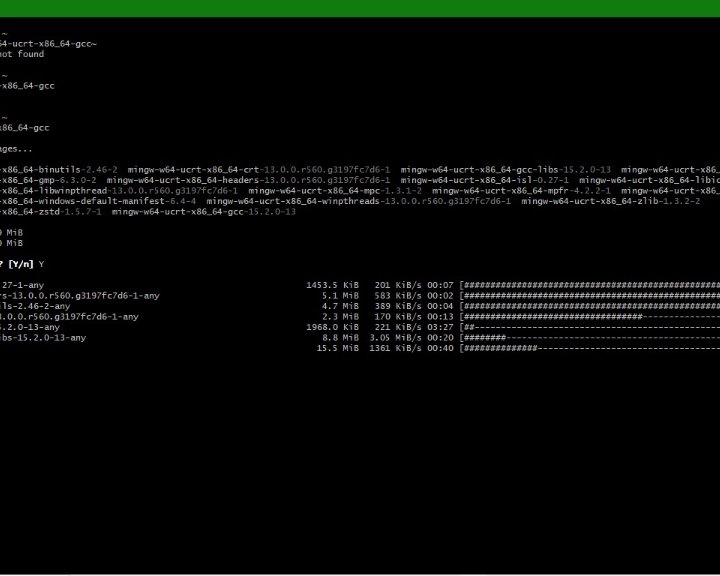Click the "1361 KiB/s" speed value
The height and width of the screenshot is (576, 720).
click(395, 349)
